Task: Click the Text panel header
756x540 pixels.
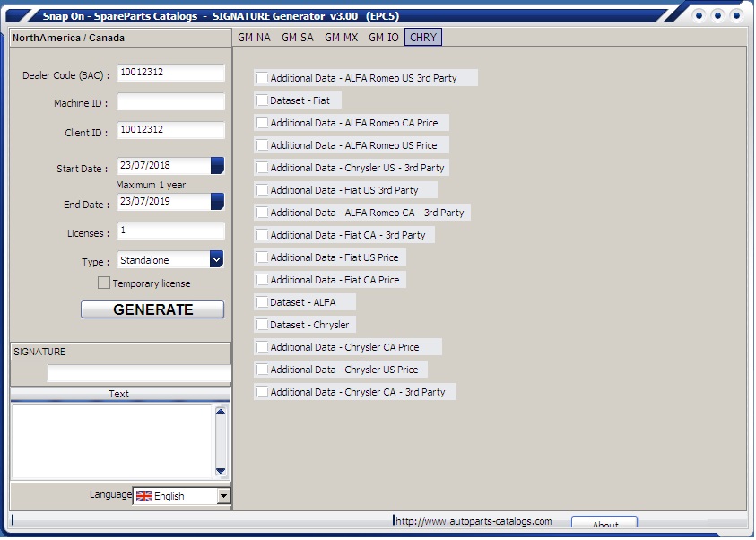Action: pos(119,394)
